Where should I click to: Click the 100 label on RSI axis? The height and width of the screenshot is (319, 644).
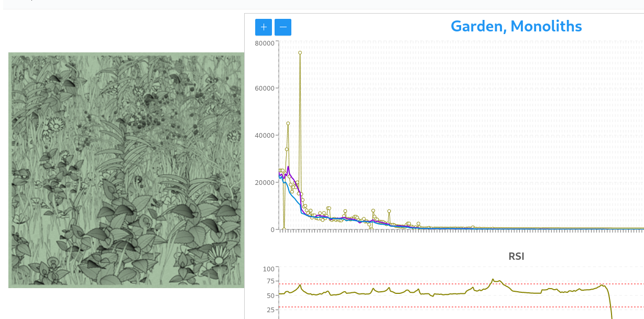point(268,269)
